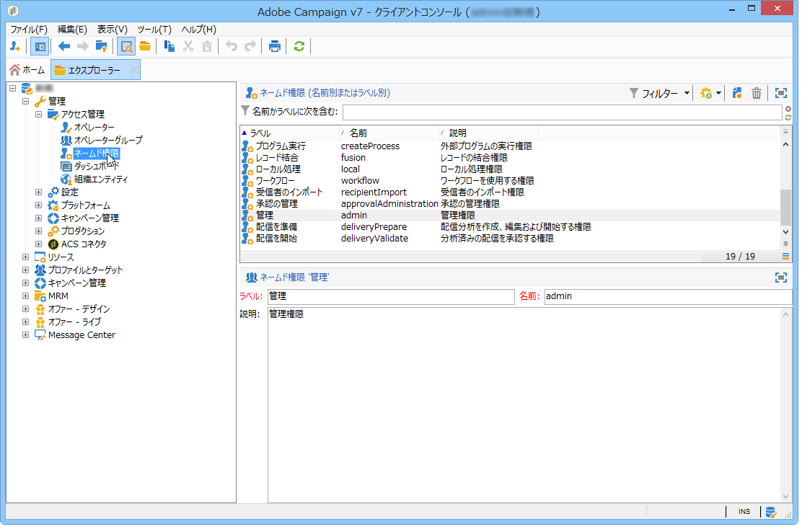Open the ファイル(F) menu
The image size is (802, 532).
click(x=29, y=30)
